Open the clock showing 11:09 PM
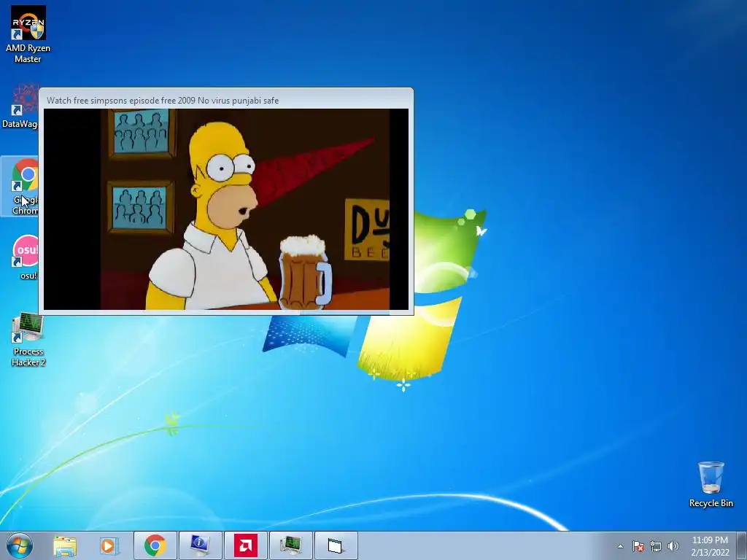 tap(710, 546)
